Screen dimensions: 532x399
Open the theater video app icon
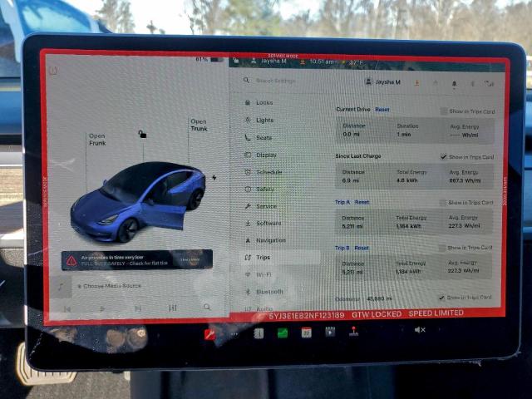[x=330, y=332]
